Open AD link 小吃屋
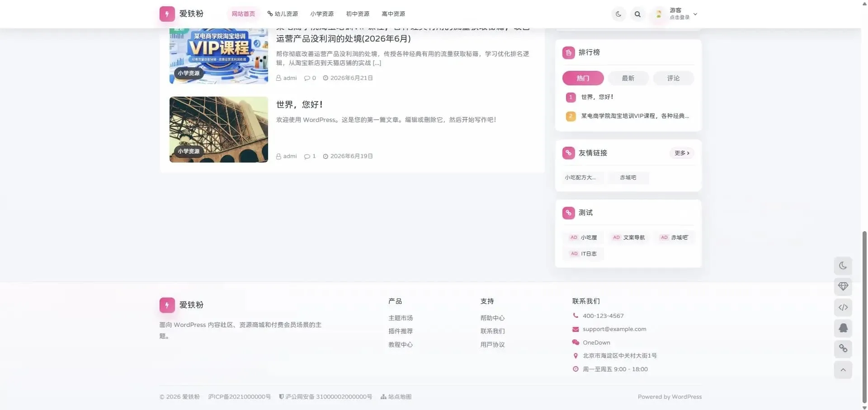This screenshot has height=410, width=868. (583, 237)
